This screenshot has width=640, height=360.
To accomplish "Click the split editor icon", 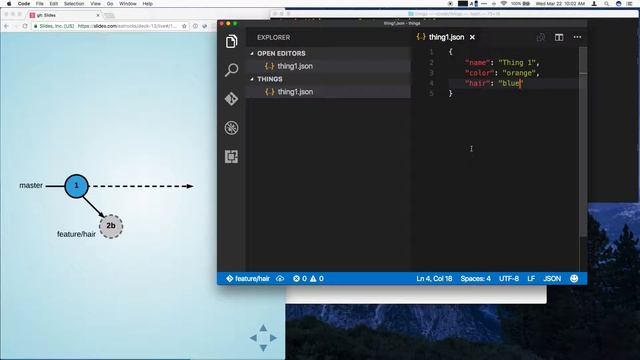I will tap(559, 37).
